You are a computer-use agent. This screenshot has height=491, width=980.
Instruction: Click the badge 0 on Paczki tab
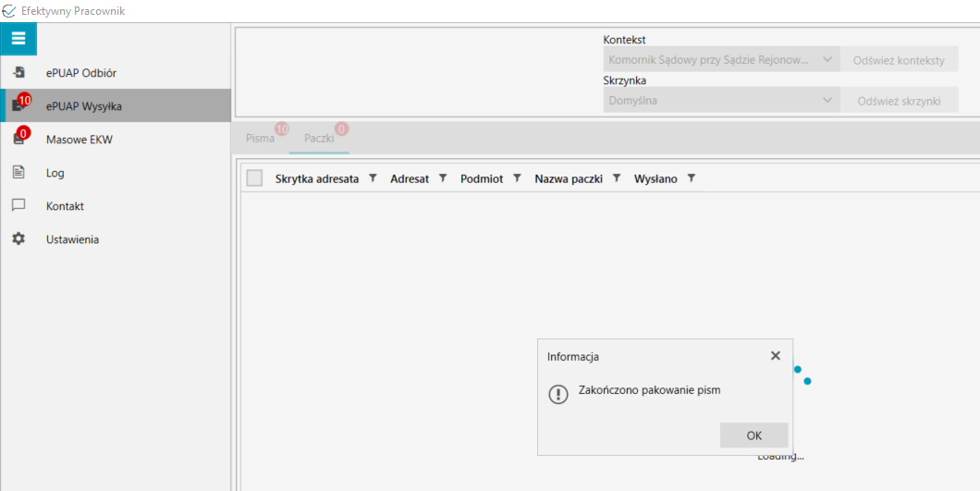pyautogui.click(x=341, y=129)
